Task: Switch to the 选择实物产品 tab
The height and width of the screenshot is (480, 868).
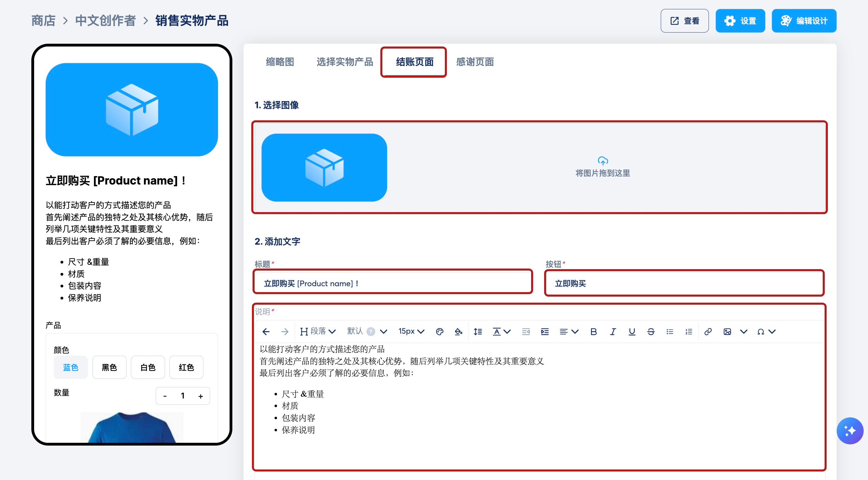Action: tap(345, 62)
